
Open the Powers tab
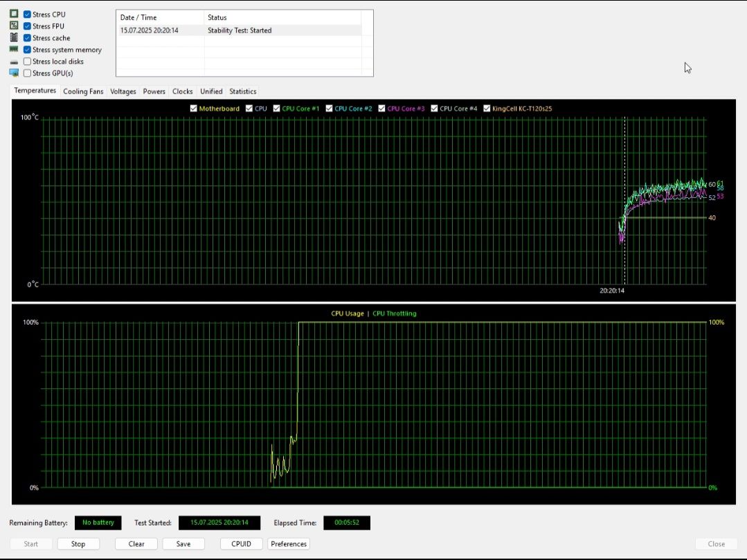pos(154,91)
